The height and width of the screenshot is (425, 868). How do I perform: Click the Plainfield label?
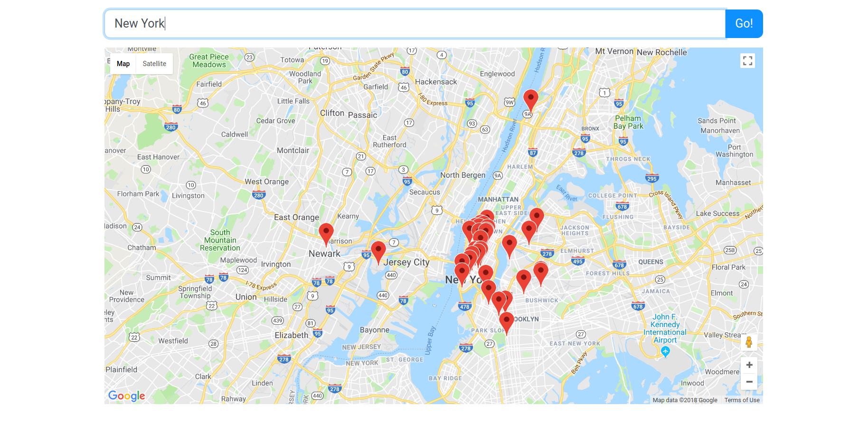121,369
